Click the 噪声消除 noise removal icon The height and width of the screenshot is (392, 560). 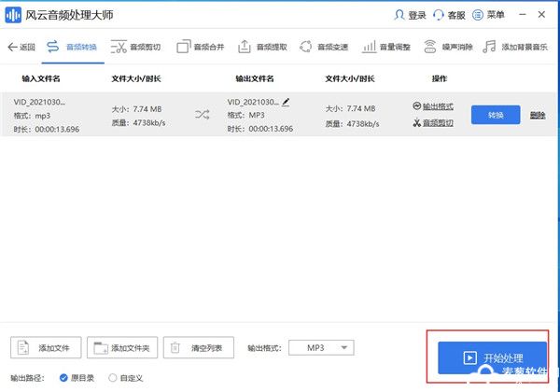click(x=430, y=47)
